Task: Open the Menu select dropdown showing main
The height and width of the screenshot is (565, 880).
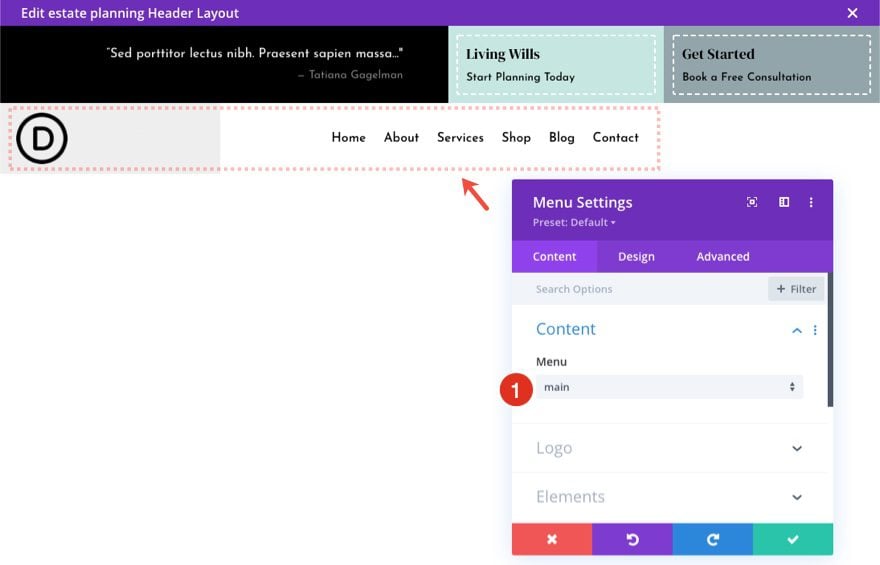Action: (669, 387)
